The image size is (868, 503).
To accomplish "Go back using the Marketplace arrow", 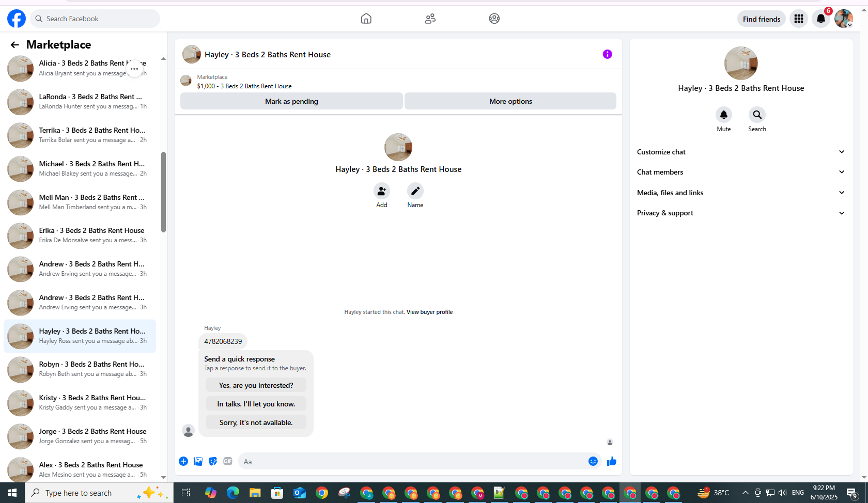I will tap(14, 45).
